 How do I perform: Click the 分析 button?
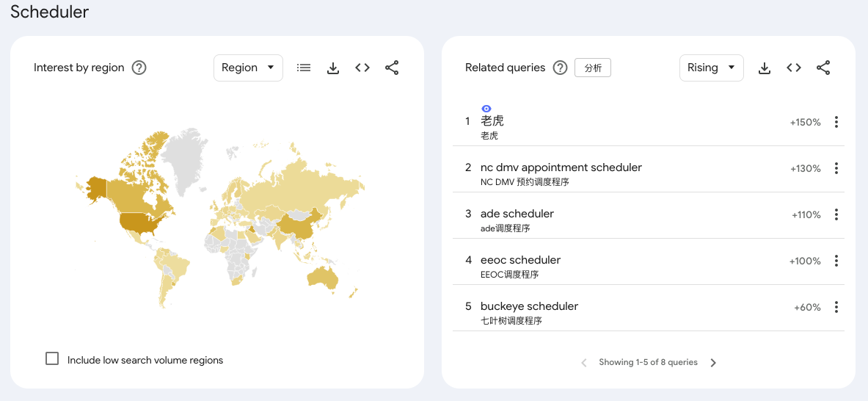[593, 68]
